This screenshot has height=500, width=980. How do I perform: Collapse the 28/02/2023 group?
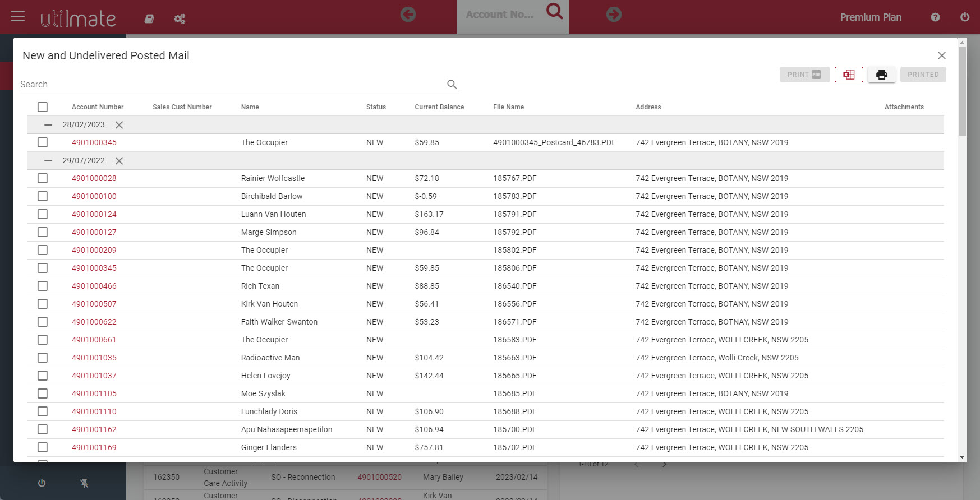48,125
